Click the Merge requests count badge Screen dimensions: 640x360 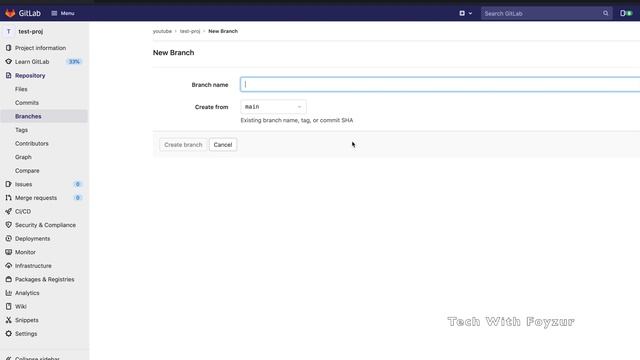click(78, 198)
